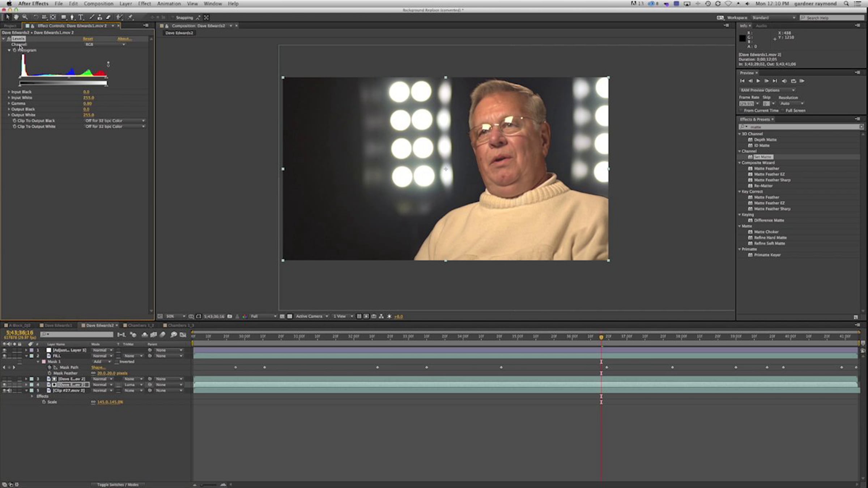Play the composition in Preview panel
The image size is (868, 488).
(x=758, y=81)
